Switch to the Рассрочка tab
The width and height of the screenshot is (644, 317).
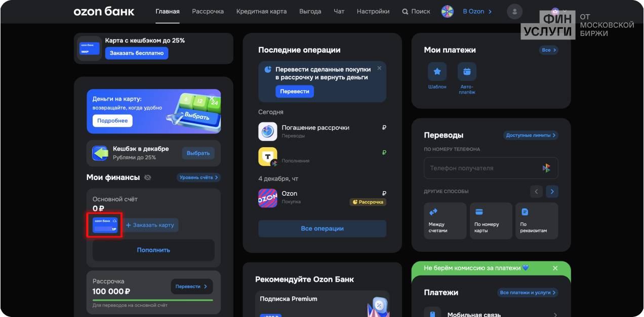click(208, 11)
